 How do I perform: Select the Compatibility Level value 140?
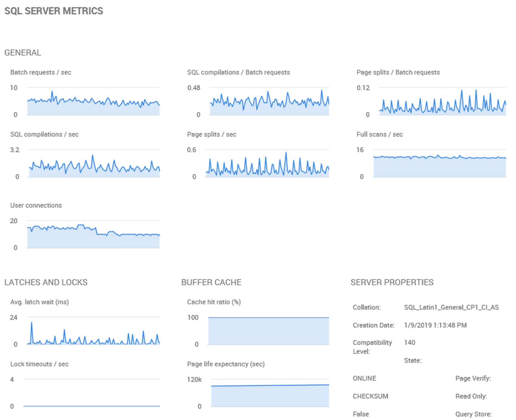tap(409, 342)
